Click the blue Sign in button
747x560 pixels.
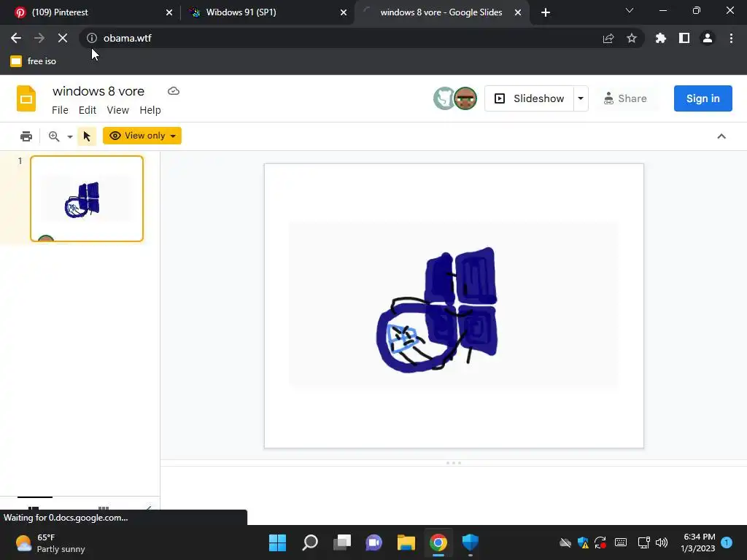pyautogui.click(x=703, y=98)
